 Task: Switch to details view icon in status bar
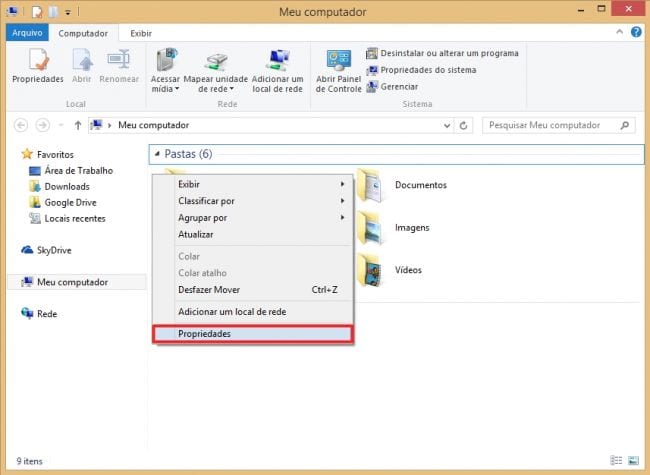coord(616,460)
